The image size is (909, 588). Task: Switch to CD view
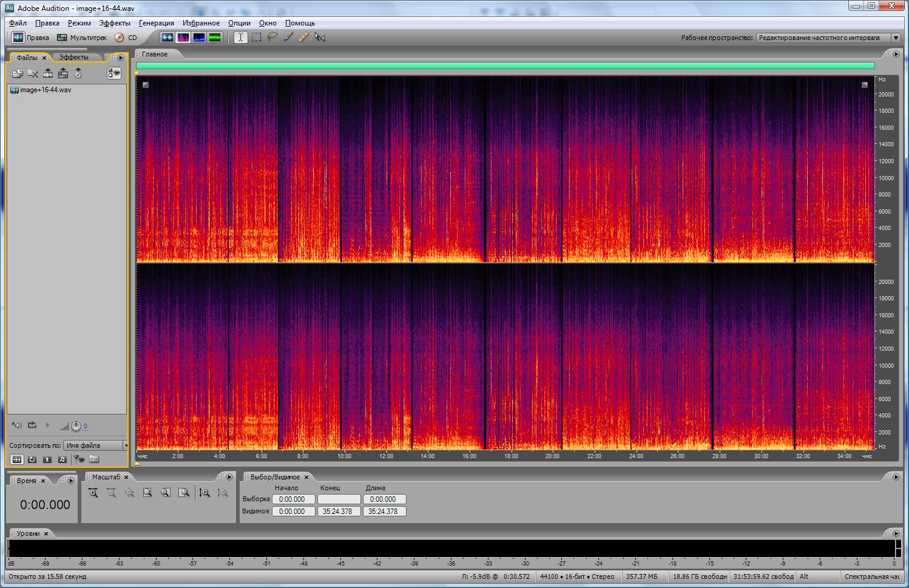[x=126, y=38]
